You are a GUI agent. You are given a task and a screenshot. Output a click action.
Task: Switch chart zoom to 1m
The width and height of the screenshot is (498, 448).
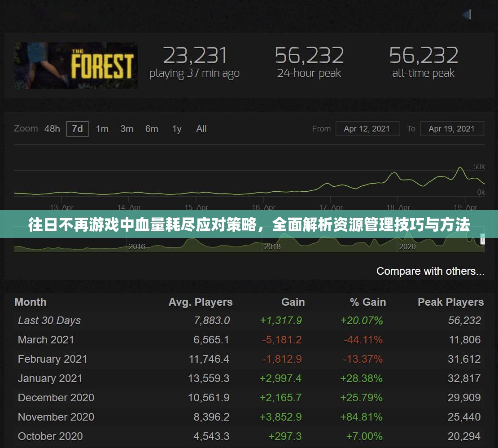click(x=102, y=129)
